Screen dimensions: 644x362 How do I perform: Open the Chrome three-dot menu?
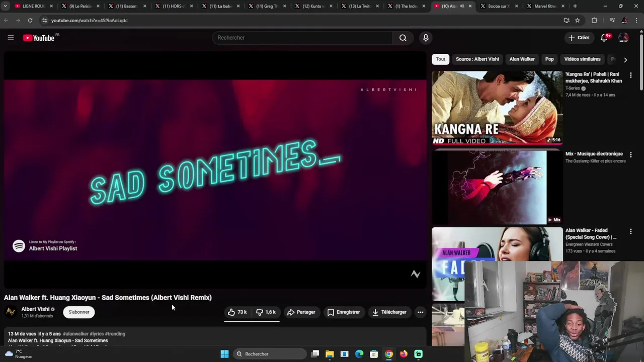tap(637, 20)
